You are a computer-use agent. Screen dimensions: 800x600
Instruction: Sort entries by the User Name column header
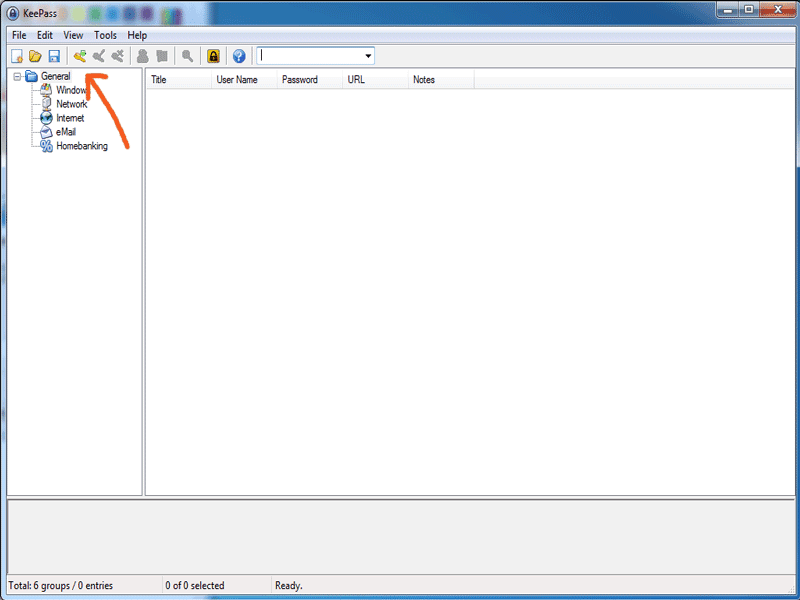coord(243,80)
